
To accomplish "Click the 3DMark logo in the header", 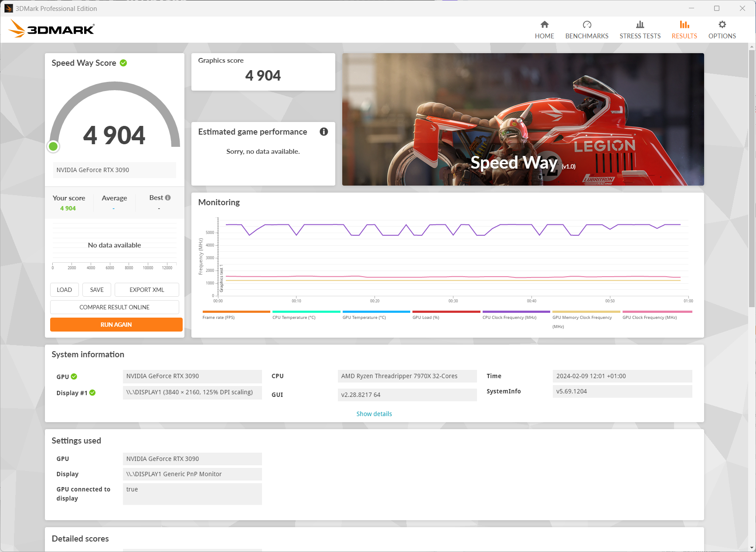I will (51, 29).
